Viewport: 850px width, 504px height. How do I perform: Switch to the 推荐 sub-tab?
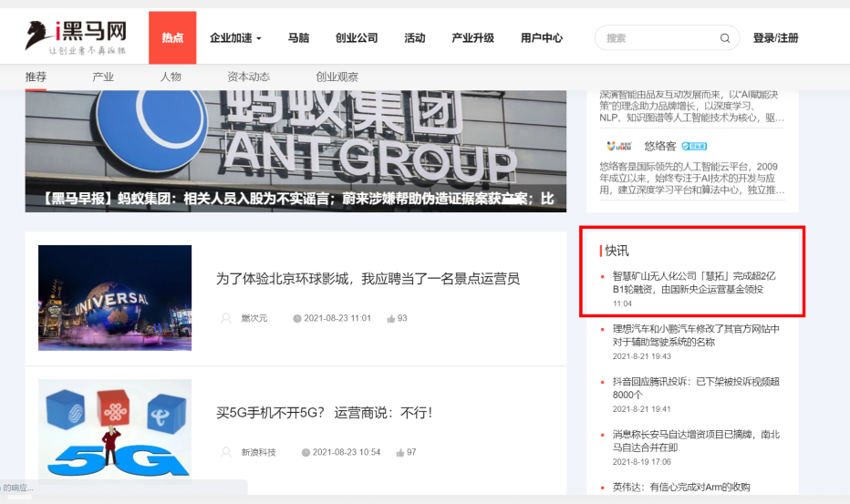click(x=36, y=77)
